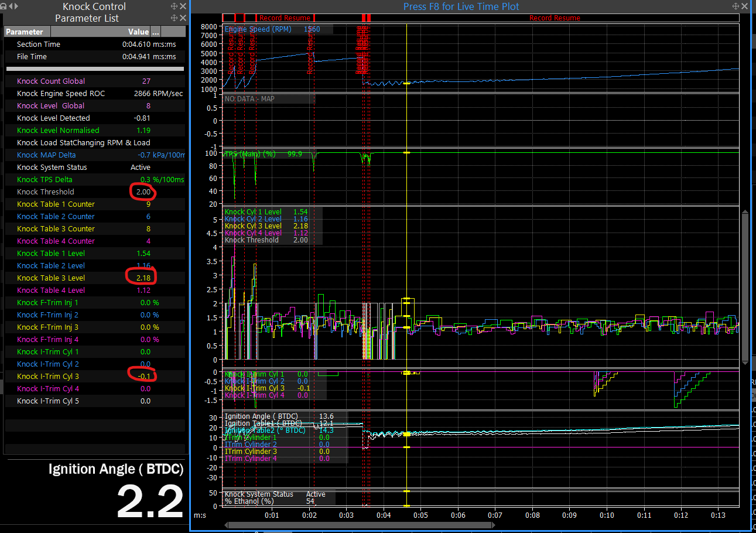The image size is (756, 533).
Task: Select the 'Knock Level Detected' parameter
Action: (x=95, y=118)
